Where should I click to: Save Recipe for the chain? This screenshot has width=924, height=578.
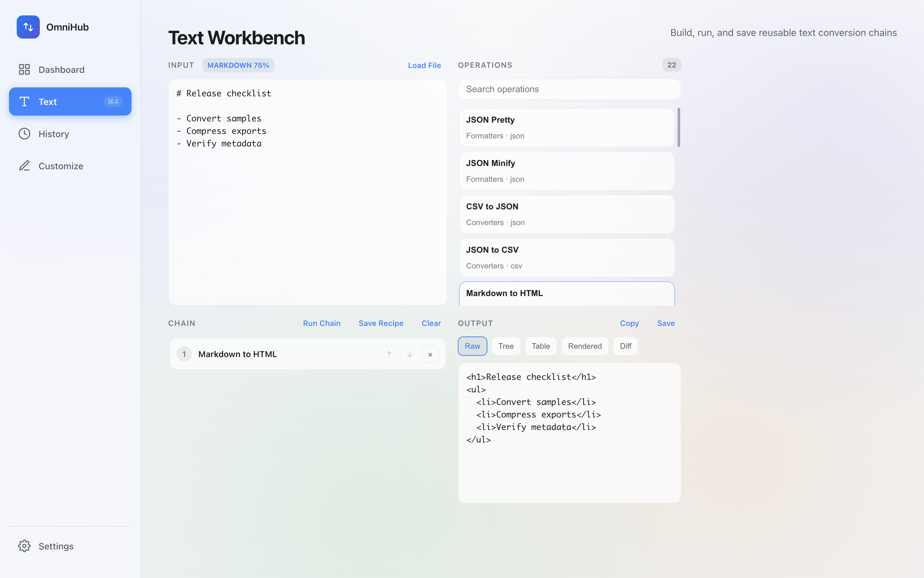tap(381, 323)
